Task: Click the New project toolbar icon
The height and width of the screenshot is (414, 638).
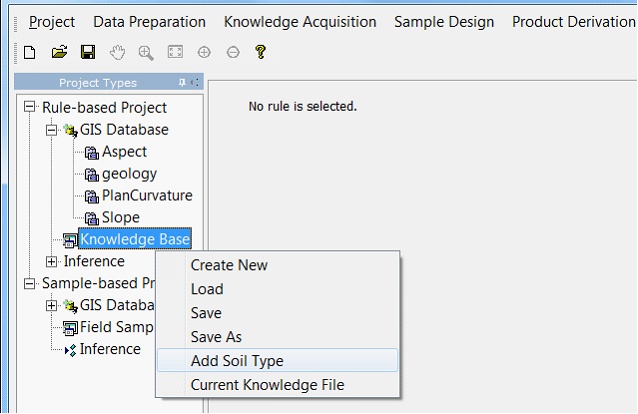Action: tap(30, 53)
